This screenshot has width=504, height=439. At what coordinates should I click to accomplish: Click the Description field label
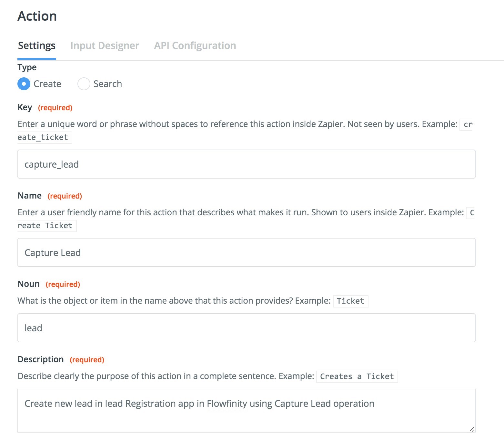[41, 359]
